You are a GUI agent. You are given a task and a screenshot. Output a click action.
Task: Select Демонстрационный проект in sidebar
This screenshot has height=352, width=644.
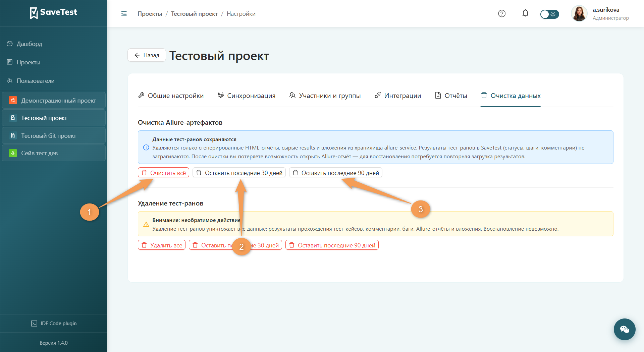[54, 101]
